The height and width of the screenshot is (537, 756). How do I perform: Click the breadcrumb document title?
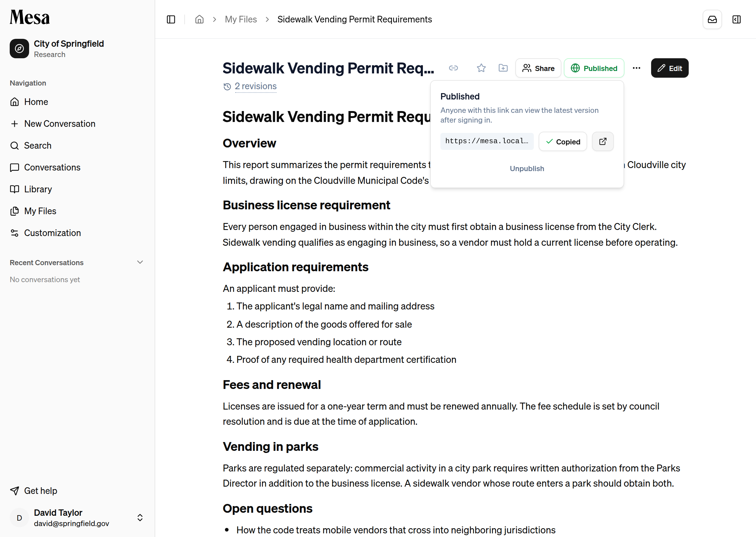click(x=355, y=19)
